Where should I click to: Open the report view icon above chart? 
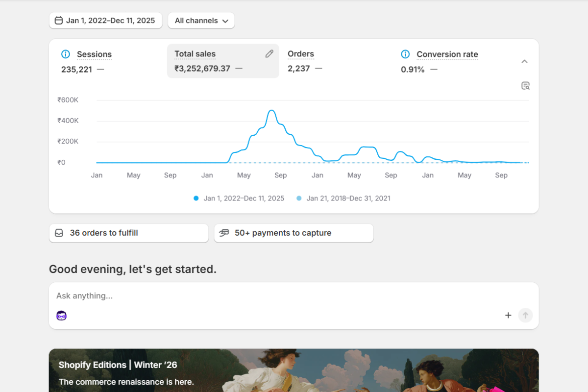(x=525, y=86)
